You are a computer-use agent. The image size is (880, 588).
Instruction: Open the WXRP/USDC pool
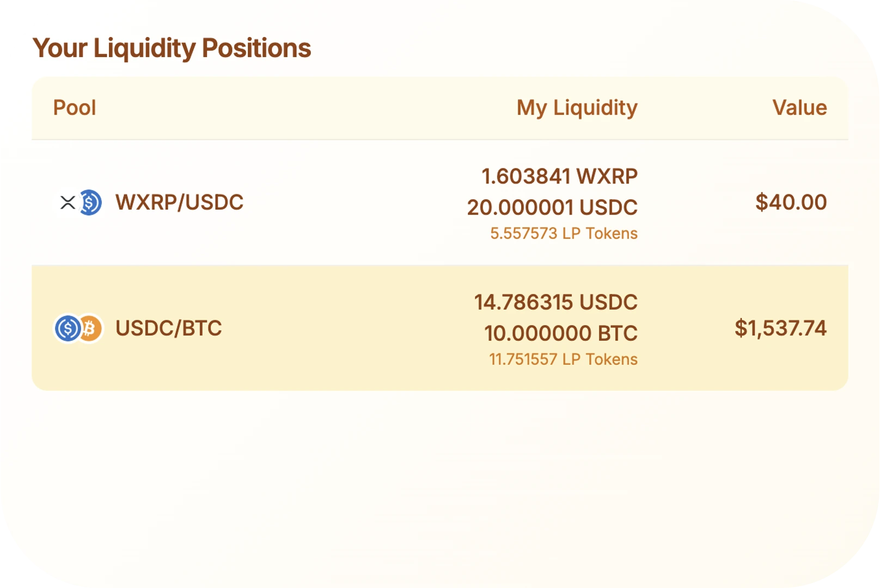(x=179, y=203)
